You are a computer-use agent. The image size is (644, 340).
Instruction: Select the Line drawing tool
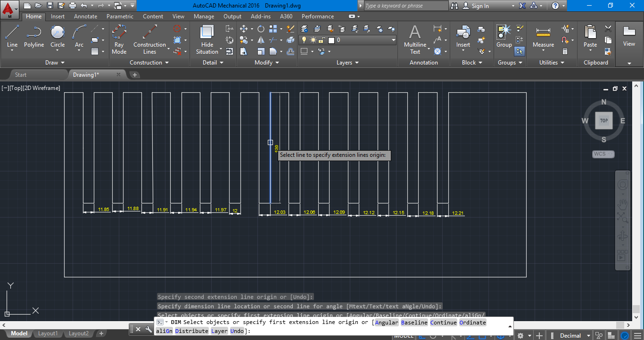pos(12,38)
